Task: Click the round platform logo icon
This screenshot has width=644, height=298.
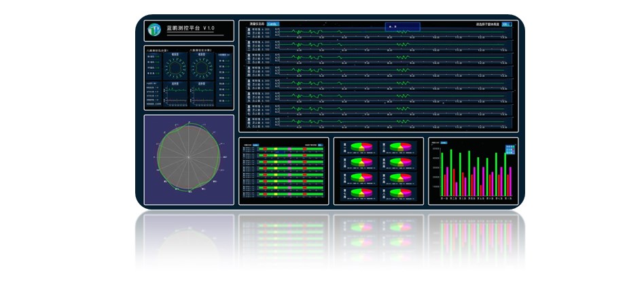Action: click(x=154, y=30)
